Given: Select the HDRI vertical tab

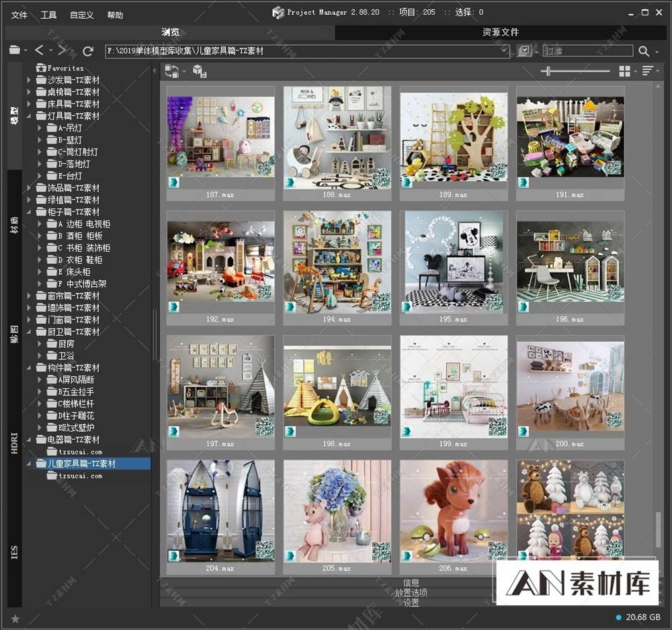Looking at the screenshot, I should (15, 443).
